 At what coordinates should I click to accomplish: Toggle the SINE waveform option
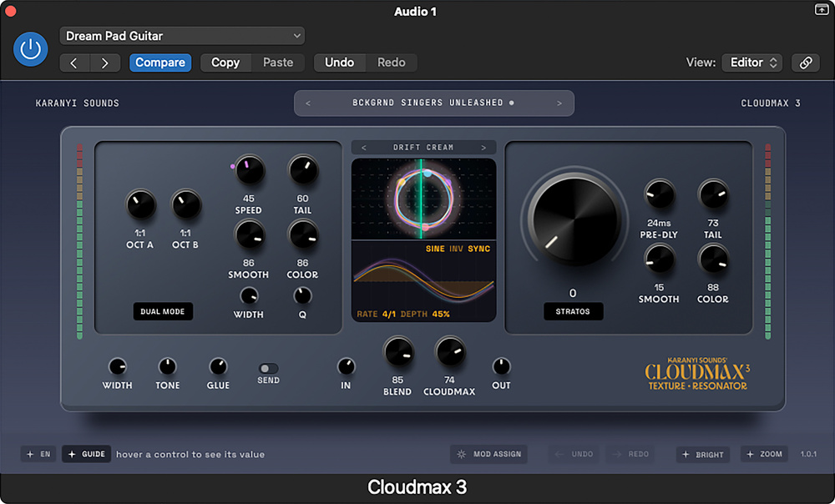click(435, 249)
